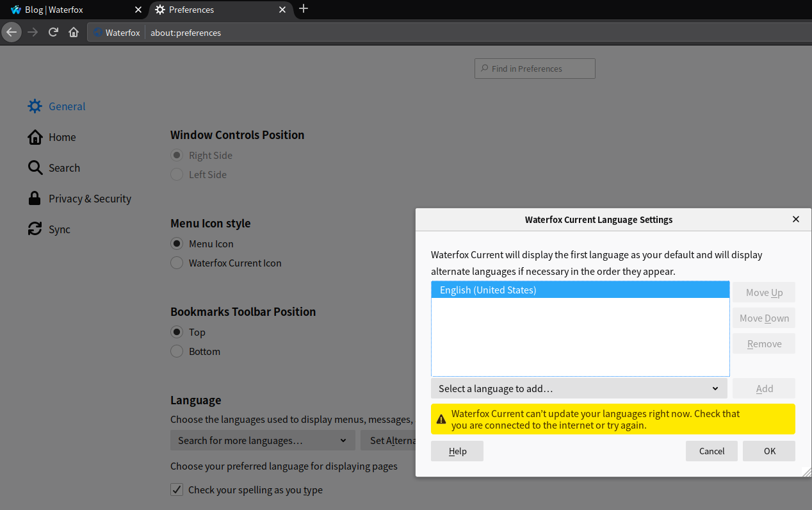The height and width of the screenshot is (510, 812).
Task: Click the Remove language button
Action: click(x=764, y=343)
